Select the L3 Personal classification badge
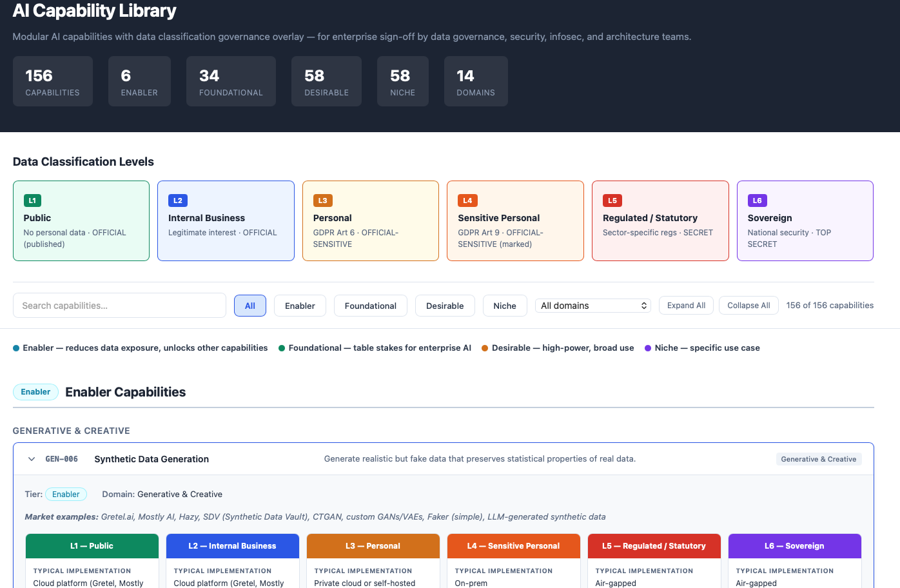900x588 pixels. click(322, 201)
